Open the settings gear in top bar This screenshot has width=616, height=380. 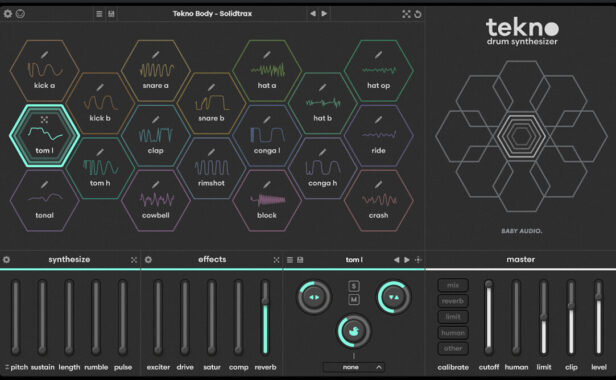8,14
